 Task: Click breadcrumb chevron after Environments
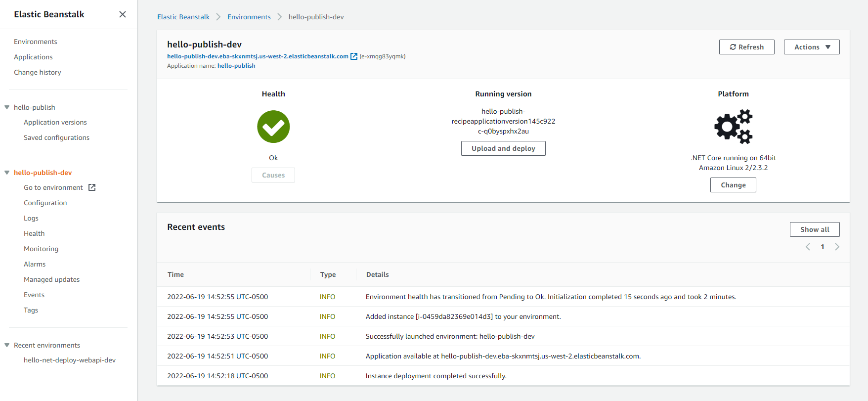coord(280,17)
